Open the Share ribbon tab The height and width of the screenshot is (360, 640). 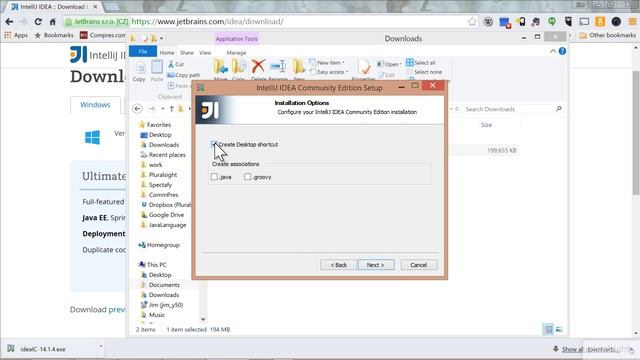(187, 53)
